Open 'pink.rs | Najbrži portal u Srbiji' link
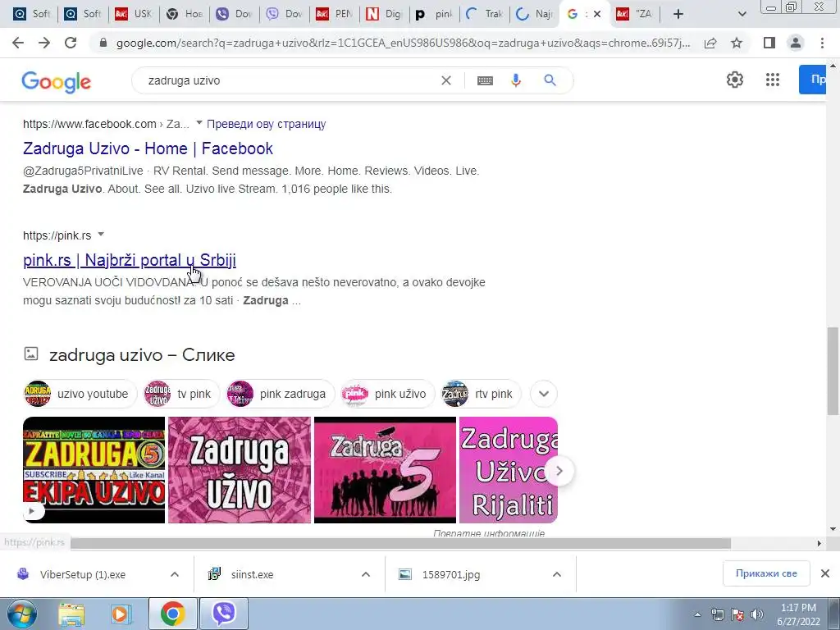 pyautogui.click(x=130, y=260)
